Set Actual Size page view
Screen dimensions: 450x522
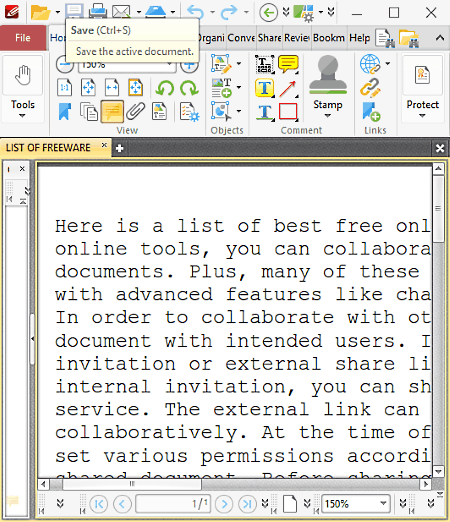click(65, 88)
